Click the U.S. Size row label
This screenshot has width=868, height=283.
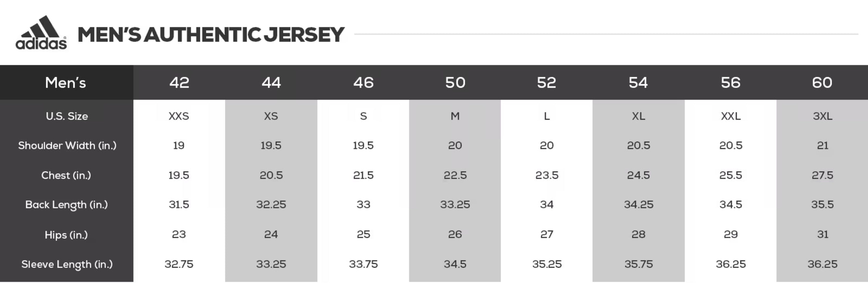pos(67,116)
